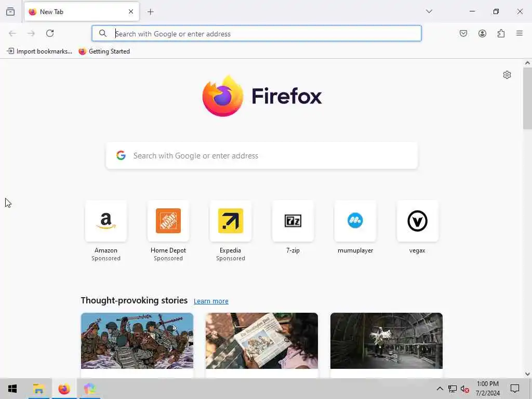
Task: Click the homepage Google search box
Action: 262,155
